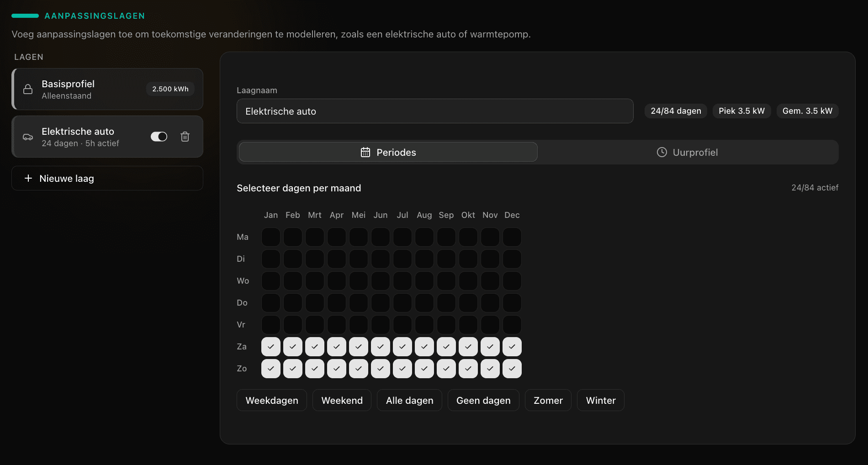Click the clock icon beside Uurprofiel
The height and width of the screenshot is (465, 868).
(662, 152)
